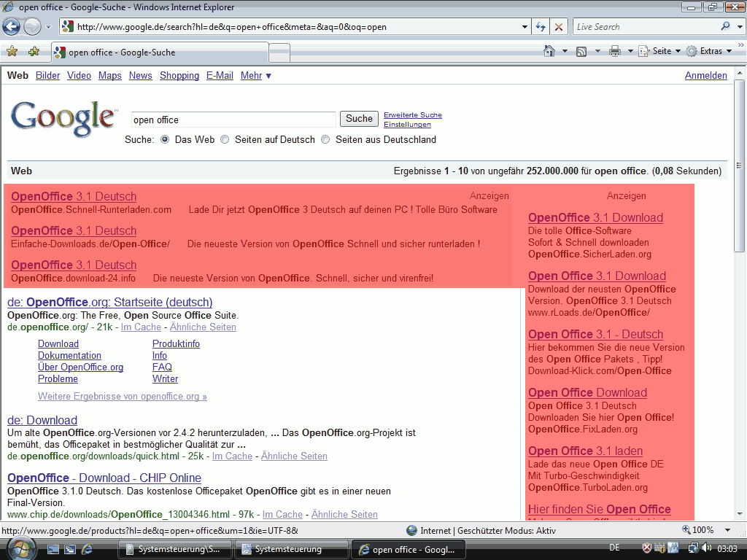
Task: Click the vertical scrollbar thumb
Action: pos(740,166)
